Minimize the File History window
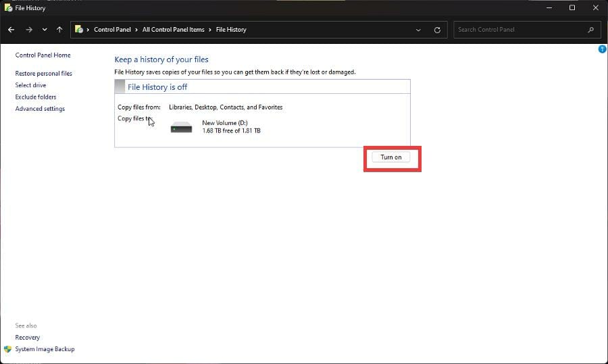The width and height of the screenshot is (608, 364). pos(549,7)
